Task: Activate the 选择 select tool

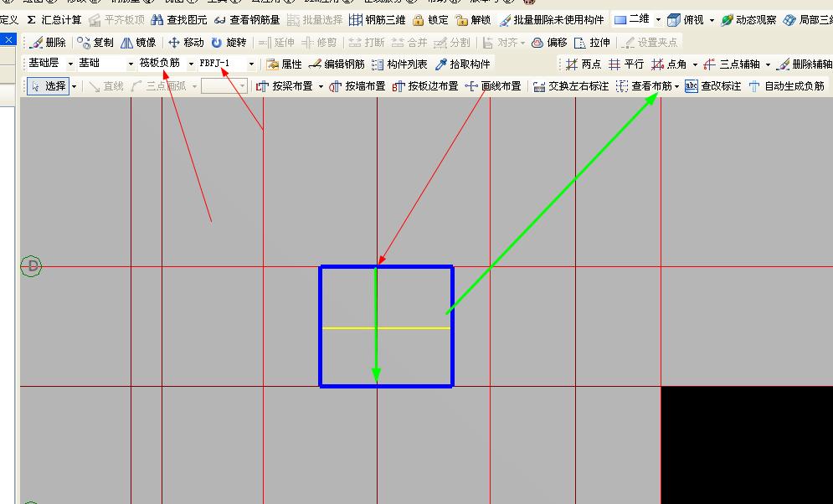Action: coord(47,85)
